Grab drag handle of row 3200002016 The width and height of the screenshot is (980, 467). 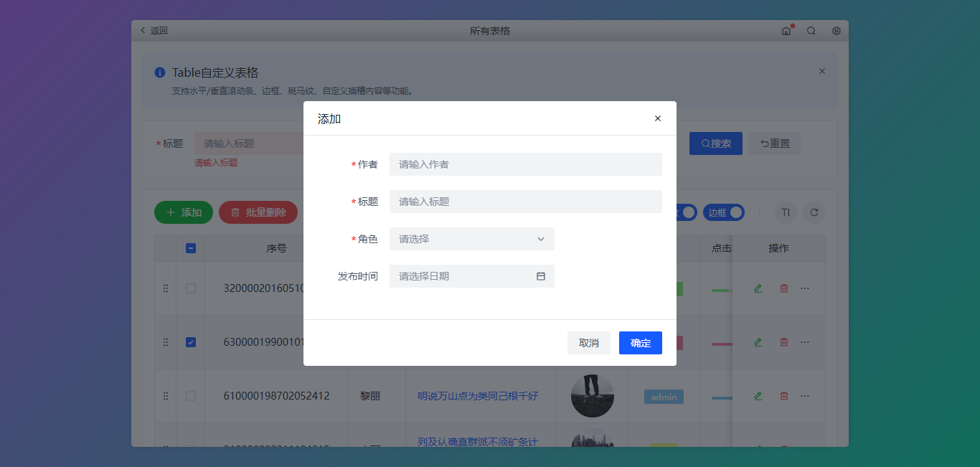tap(166, 288)
